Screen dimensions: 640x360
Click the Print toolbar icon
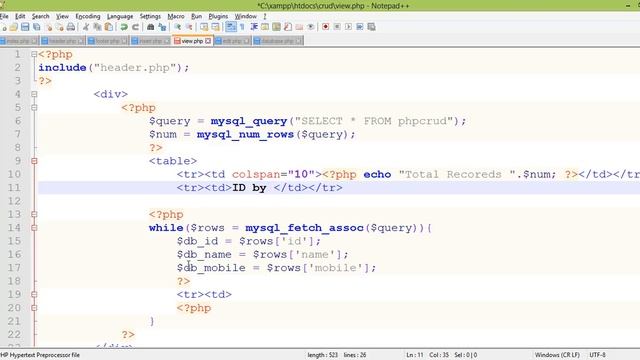click(71, 27)
